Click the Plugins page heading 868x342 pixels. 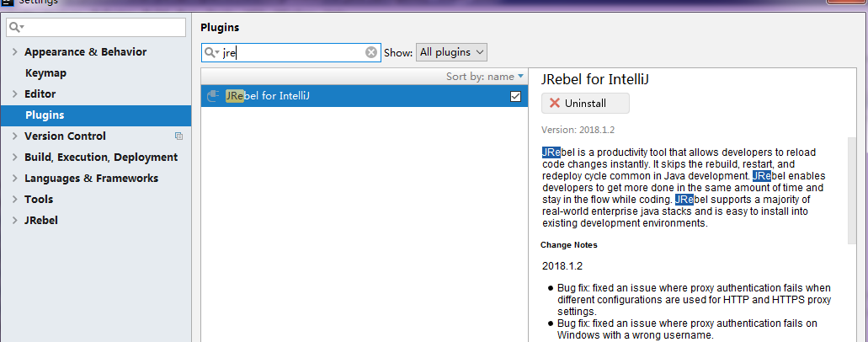click(x=220, y=27)
